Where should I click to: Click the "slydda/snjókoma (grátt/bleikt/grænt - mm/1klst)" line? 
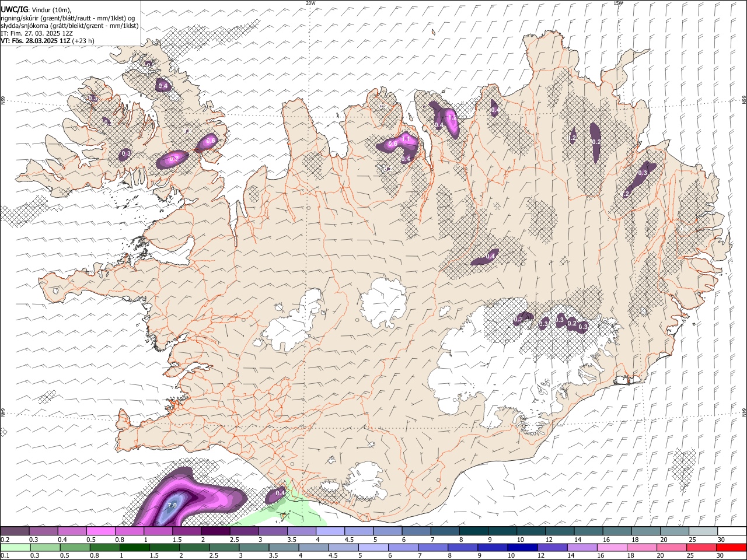(x=70, y=26)
